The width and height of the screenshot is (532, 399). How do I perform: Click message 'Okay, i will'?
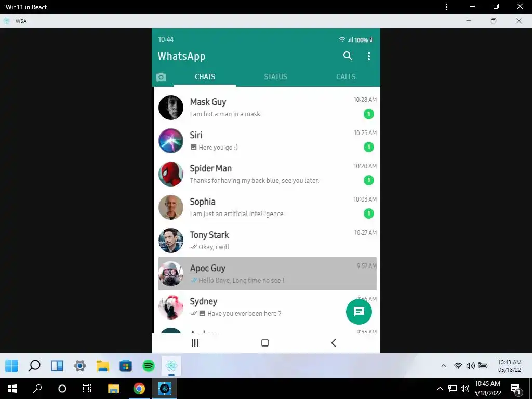point(214,247)
